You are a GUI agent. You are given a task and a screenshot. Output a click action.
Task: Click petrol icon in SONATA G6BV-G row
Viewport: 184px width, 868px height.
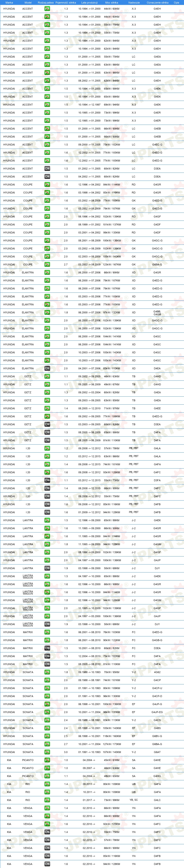47,736
